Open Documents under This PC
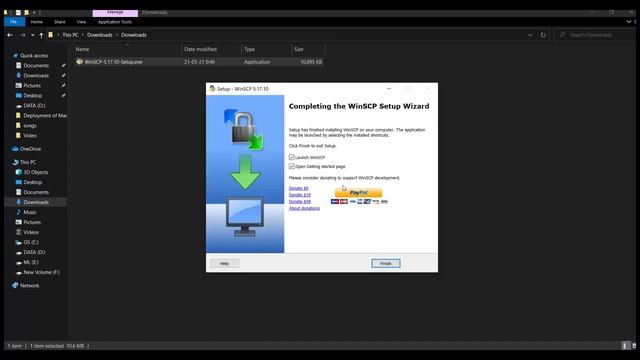The image size is (640, 360). [x=36, y=192]
